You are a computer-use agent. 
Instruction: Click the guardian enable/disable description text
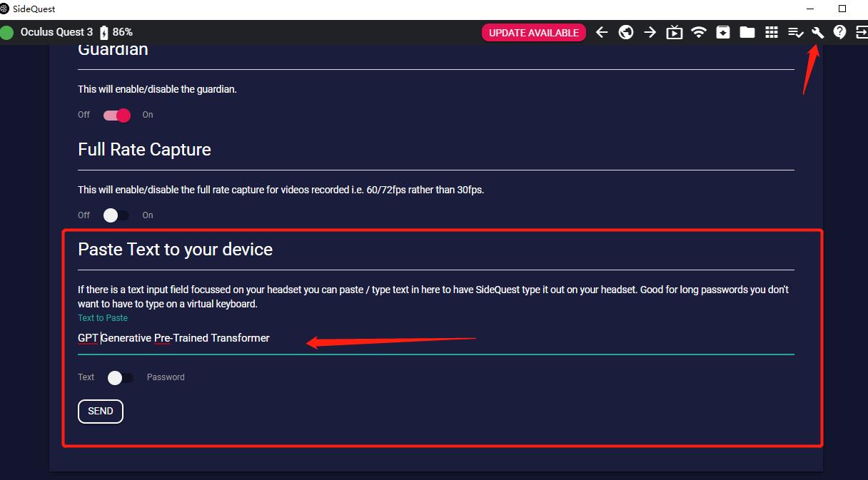click(x=157, y=90)
